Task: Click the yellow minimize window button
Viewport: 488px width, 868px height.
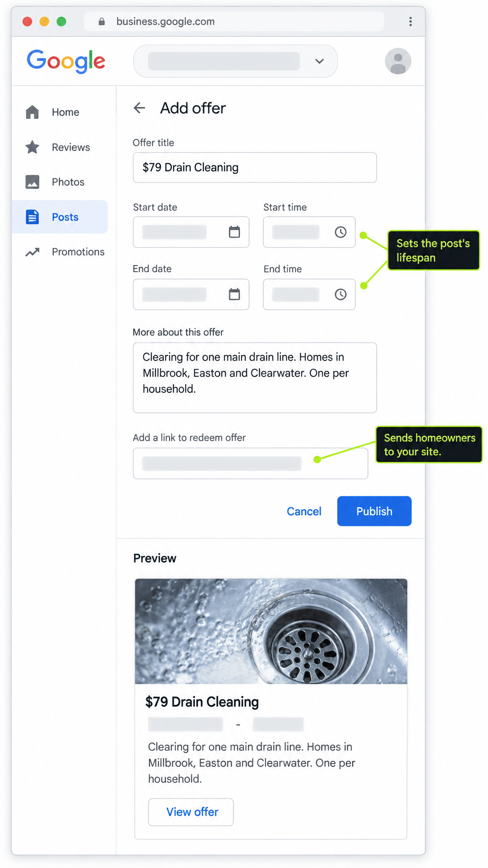Action: click(44, 22)
